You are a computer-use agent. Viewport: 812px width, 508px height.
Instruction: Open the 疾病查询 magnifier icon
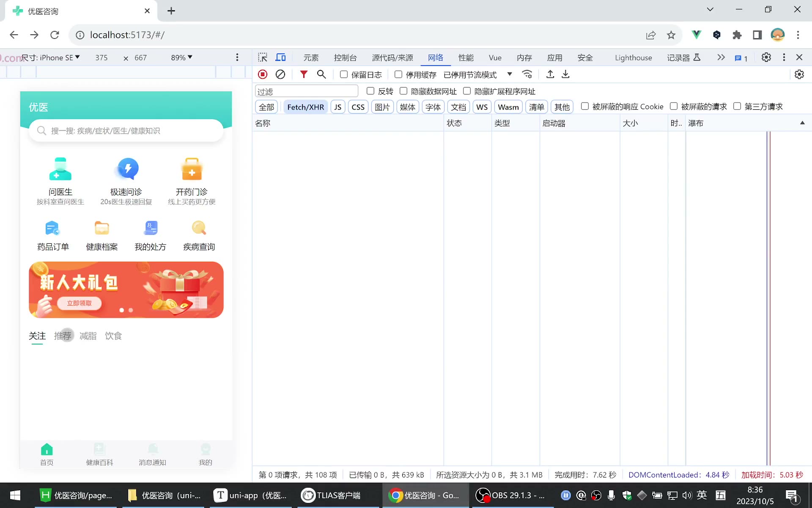[199, 228]
